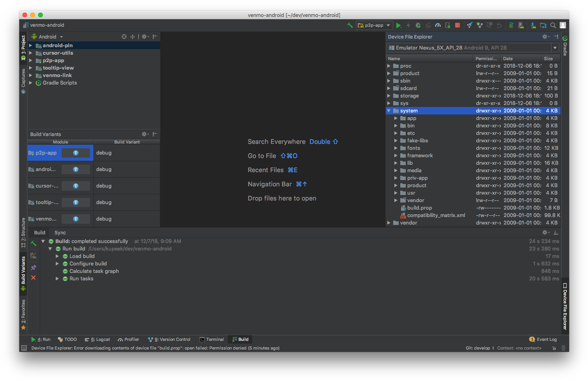Open the Emulator Nexus_5X_API_28 device dropdown

(473, 48)
